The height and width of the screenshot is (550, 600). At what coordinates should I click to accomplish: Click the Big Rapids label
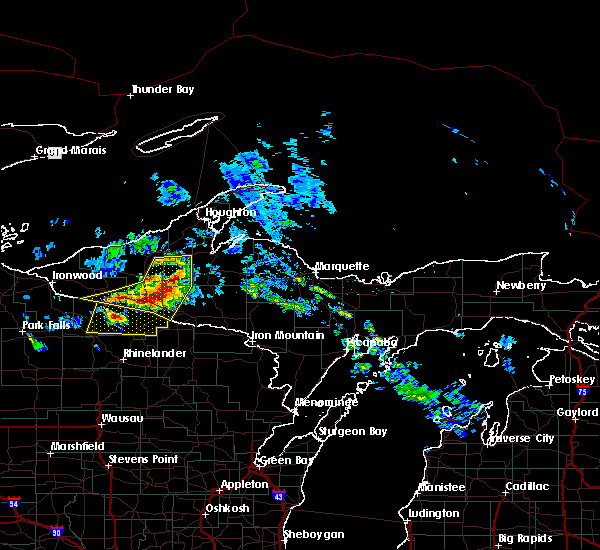click(x=525, y=539)
